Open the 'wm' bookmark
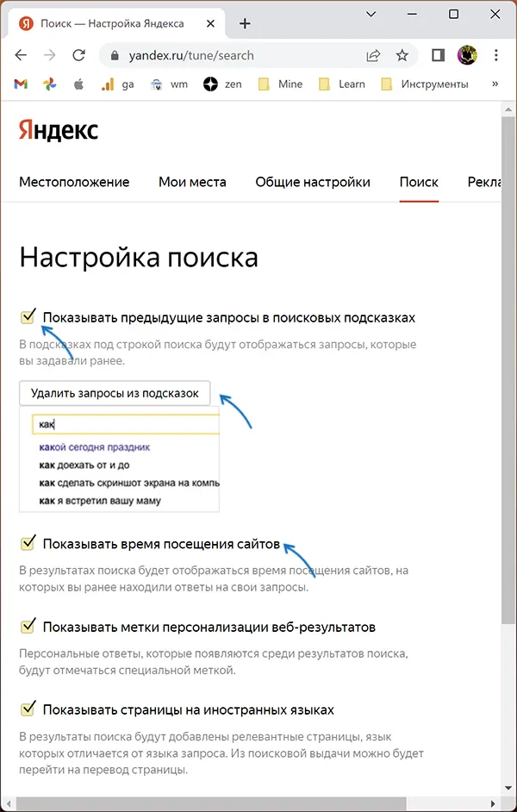Screen dimensions: 517x812 (x=169, y=84)
